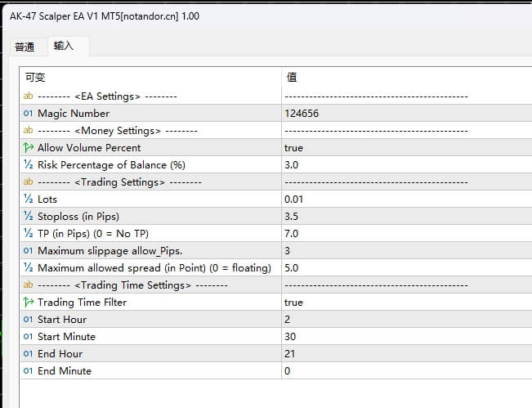The width and height of the screenshot is (532, 408).
Task: Edit the Risk Percentage value 3.0
Action: (x=292, y=165)
